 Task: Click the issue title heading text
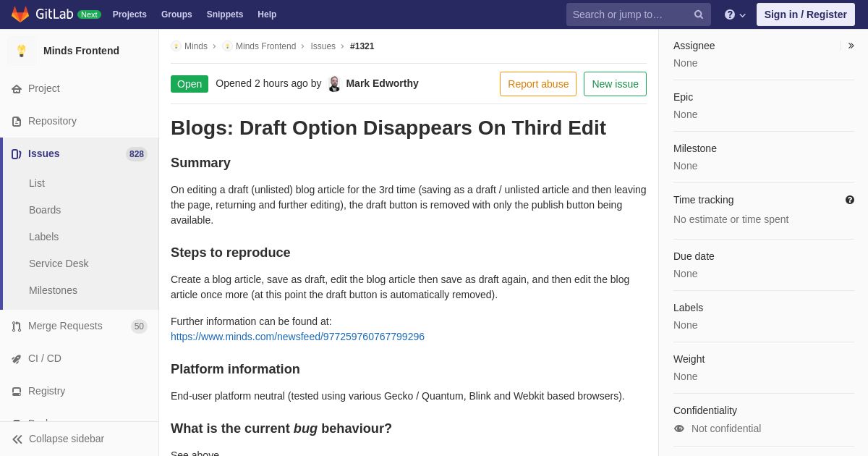(388, 128)
